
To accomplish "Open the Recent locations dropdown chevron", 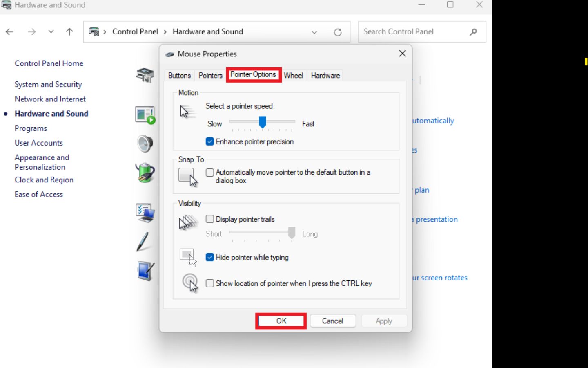I will coord(51,32).
